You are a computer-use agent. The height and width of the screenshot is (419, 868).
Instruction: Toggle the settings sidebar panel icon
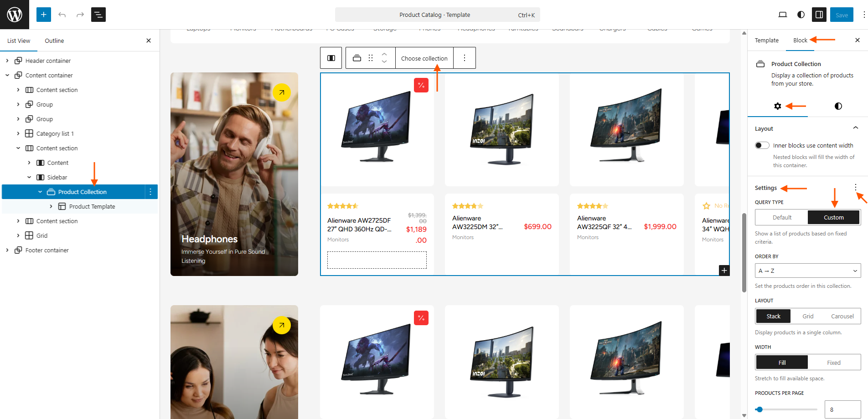click(819, 15)
